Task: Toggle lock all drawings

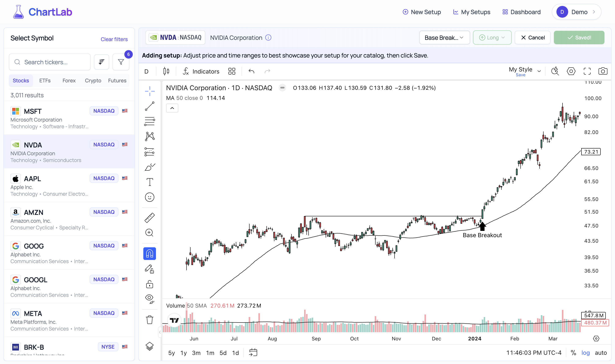Action: point(149,284)
